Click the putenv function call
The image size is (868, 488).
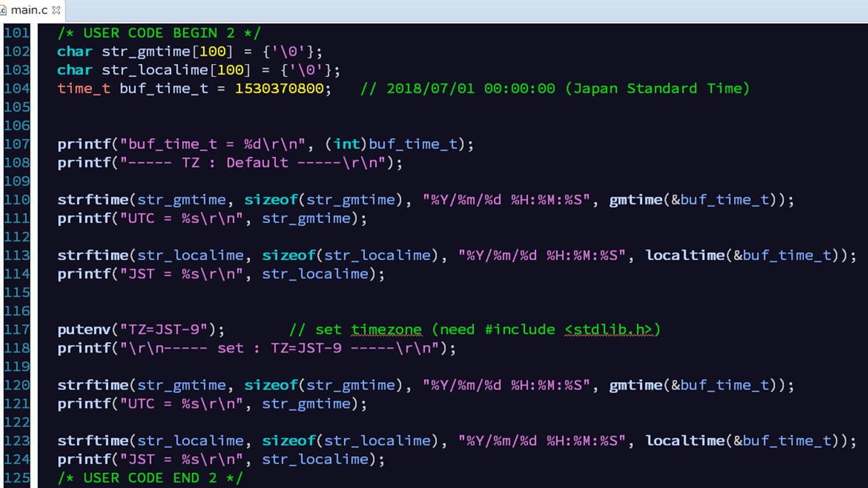tap(83, 330)
